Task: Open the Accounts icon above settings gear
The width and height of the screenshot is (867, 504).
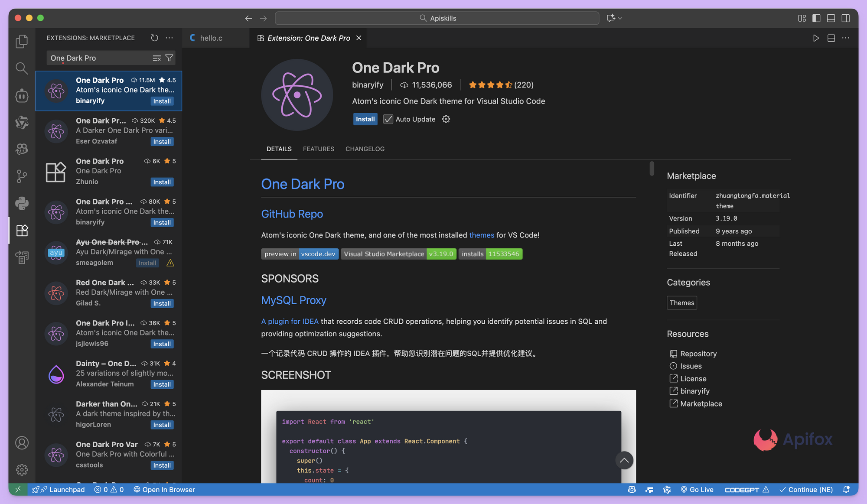Action: pyautogui.click(x=21, y=442)
